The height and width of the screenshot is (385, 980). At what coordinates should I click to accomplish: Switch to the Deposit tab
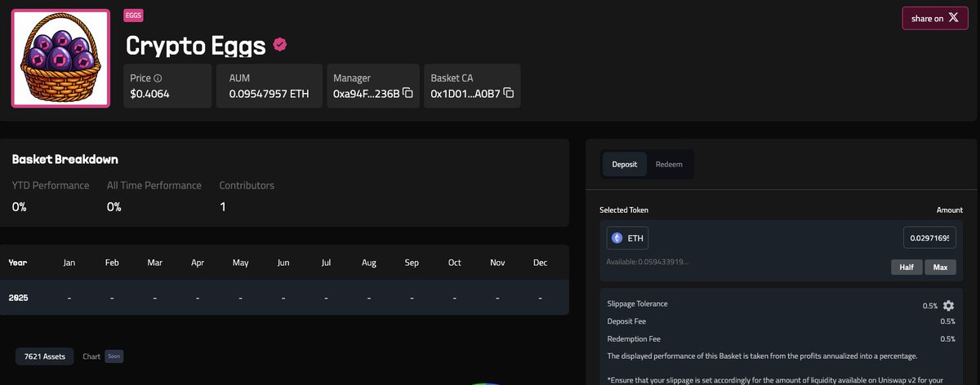point(625,164)
